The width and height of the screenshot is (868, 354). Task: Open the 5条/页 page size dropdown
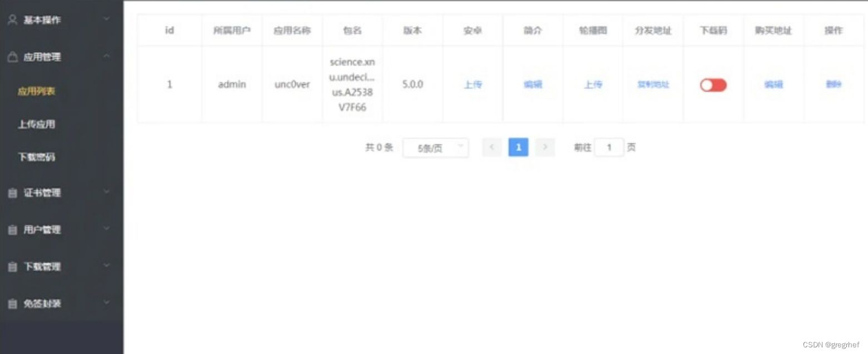pyautogui.click(x=435, y=147)
